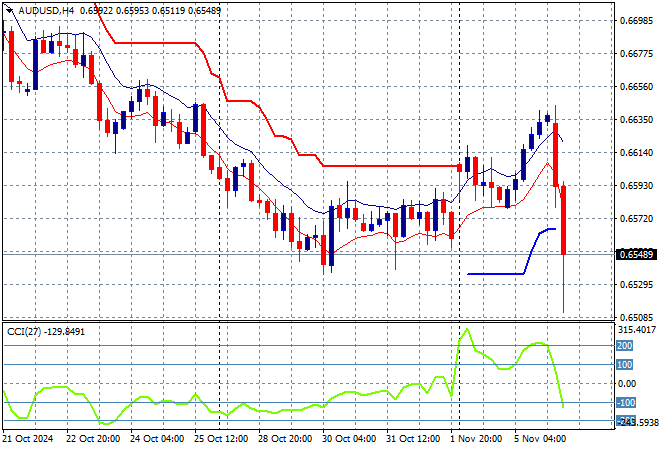The width and height of the screenshot is (660, 450).
Task: Select the 0.66140 price axis label
Action: pyautogui.click(x=636, y=152)
